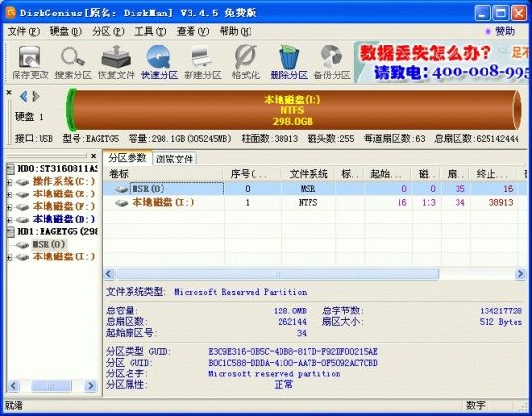Screen dimensions: 532x416
Task: Click the 数字 status bar indicator
Action: [x=475, y=405]
